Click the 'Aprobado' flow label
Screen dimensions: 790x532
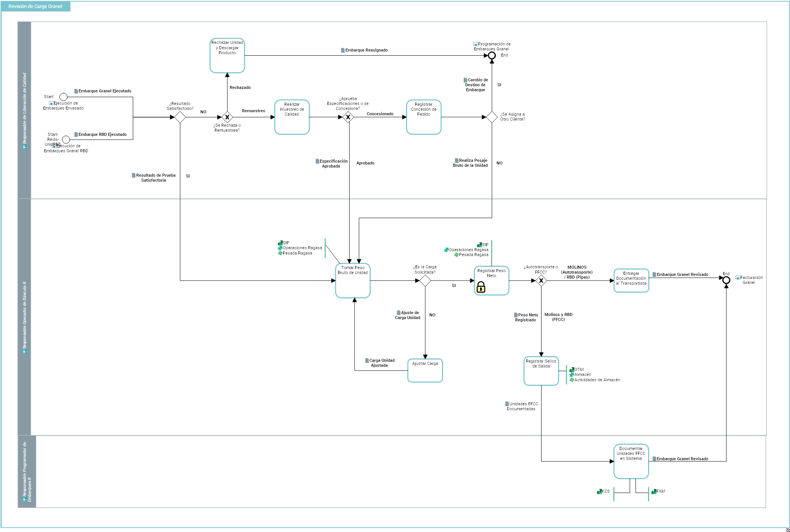[365, 163]
